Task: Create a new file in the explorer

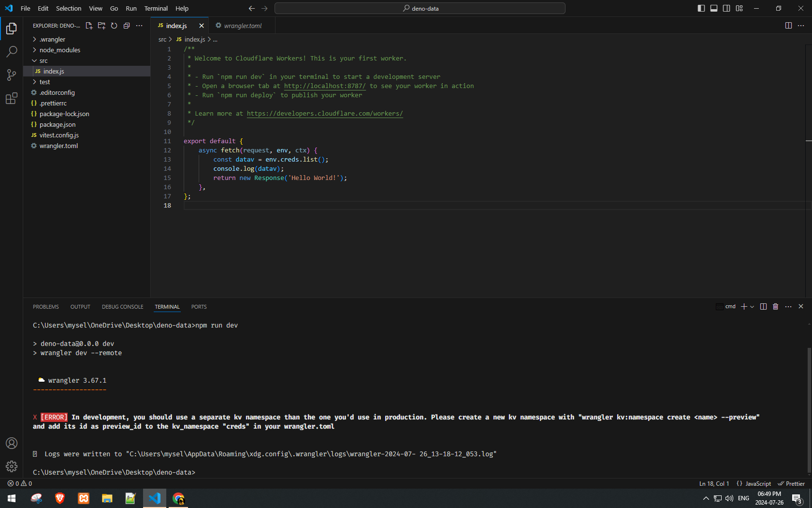Action: tap(89, 26)
